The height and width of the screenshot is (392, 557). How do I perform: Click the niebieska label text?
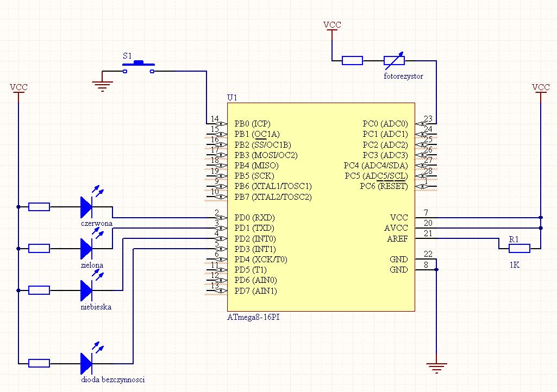click(x=96, y=307)
